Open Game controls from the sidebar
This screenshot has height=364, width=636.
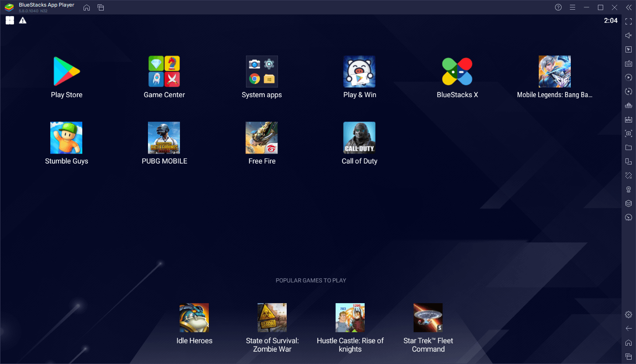tap(628, 49)
